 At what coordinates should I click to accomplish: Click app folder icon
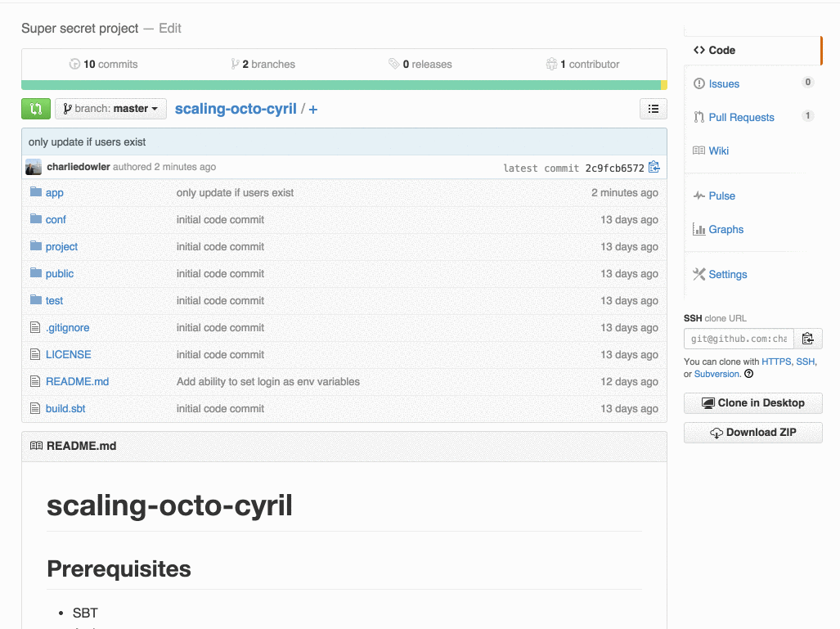[36, 191]
